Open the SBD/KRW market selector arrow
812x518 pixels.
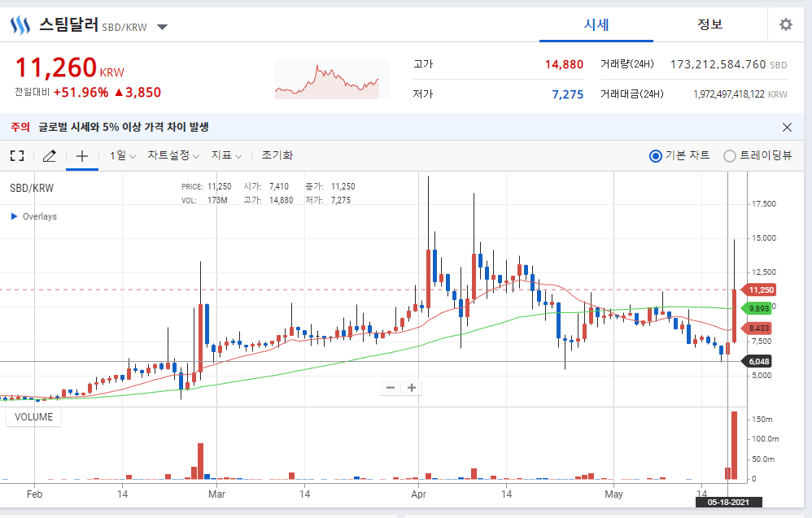click(162, 27)
